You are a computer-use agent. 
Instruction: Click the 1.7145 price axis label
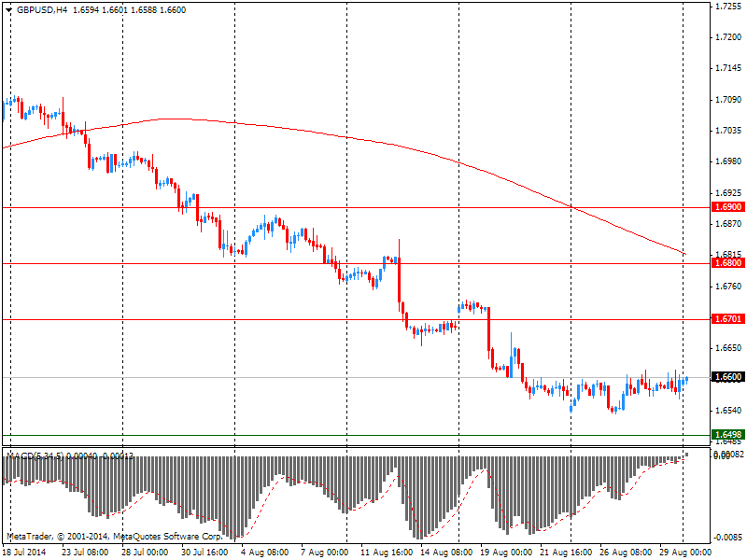[x=728, y=68]
